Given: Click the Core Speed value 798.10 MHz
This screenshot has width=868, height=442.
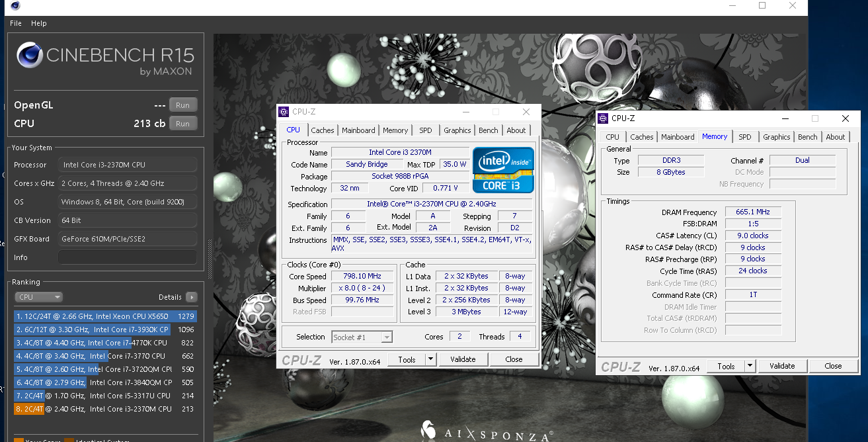Looking at the screenshot, I should (x=362, y=277).
